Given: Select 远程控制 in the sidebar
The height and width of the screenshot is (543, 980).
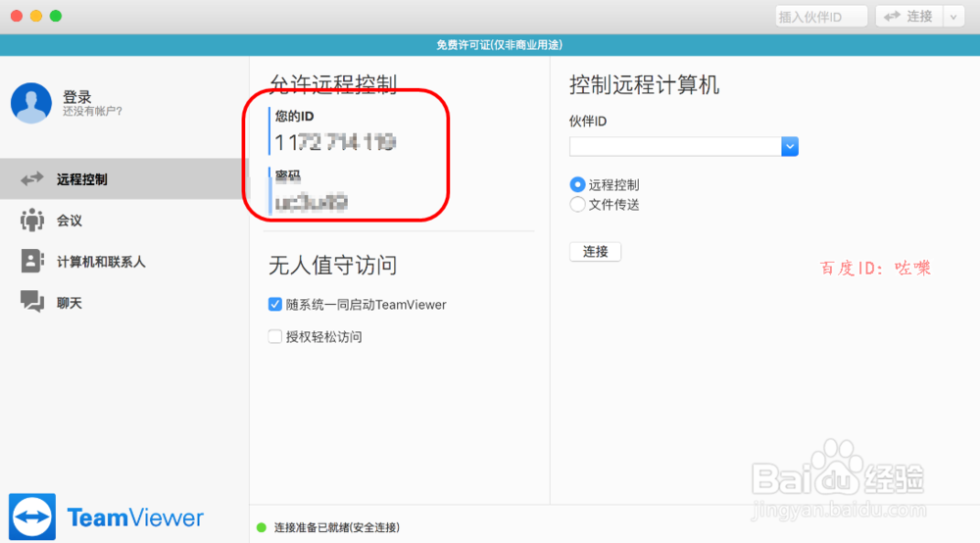Looking at the screenshot, I should click(x=124, y=179).
